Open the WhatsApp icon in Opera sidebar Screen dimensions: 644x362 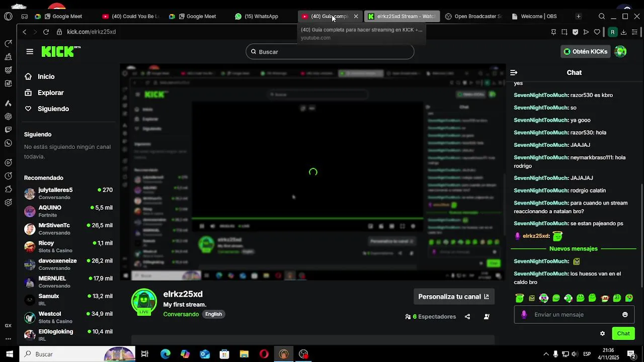coord(8,143)
